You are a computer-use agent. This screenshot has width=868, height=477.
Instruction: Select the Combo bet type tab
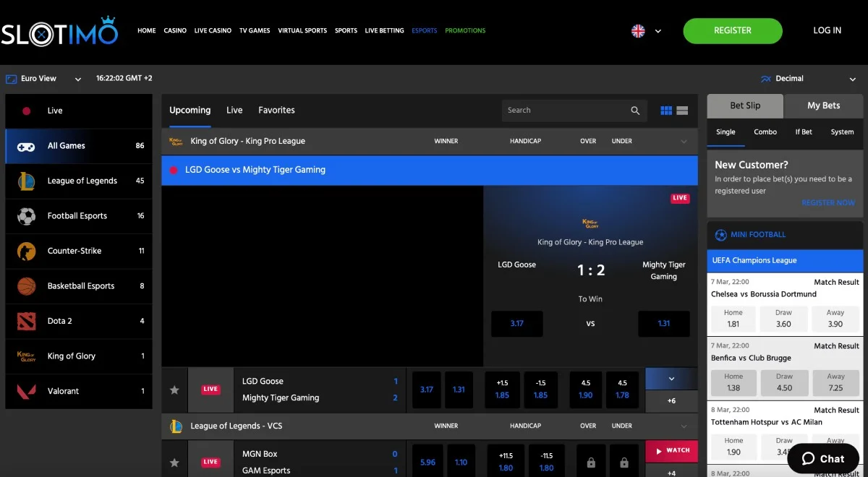pos(765,132)
